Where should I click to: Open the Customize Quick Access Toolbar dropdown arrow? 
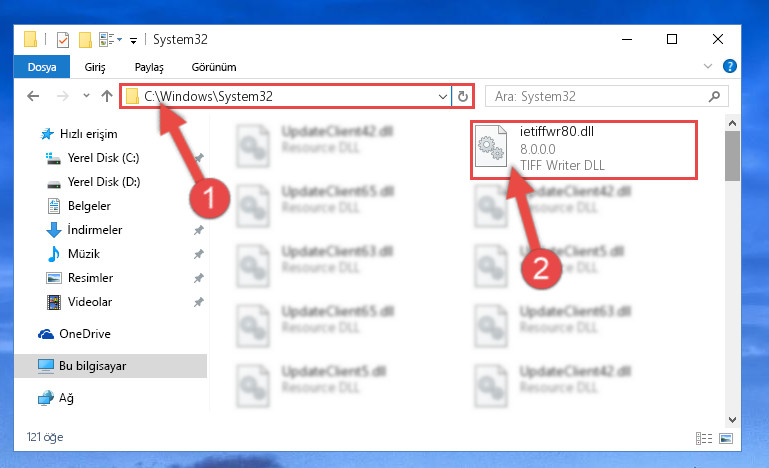(x=133, y=41)
